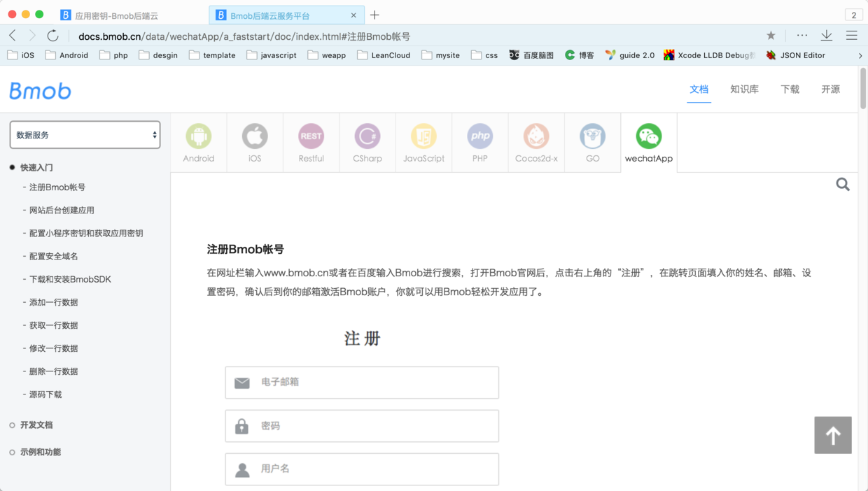Go forward with browser forward arrow
Image resolution: width=868 pixels, height=491 pixels.
click(32, 36)
